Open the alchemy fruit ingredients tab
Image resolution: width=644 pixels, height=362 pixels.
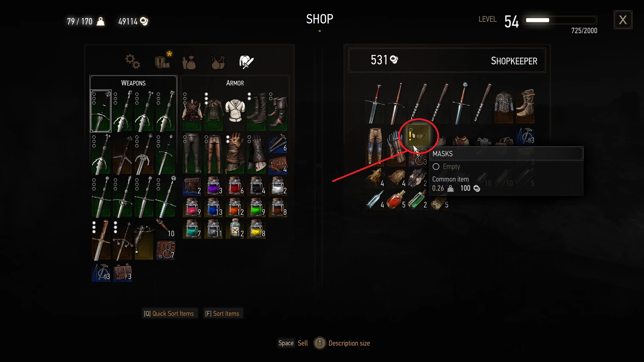(218, 62)
